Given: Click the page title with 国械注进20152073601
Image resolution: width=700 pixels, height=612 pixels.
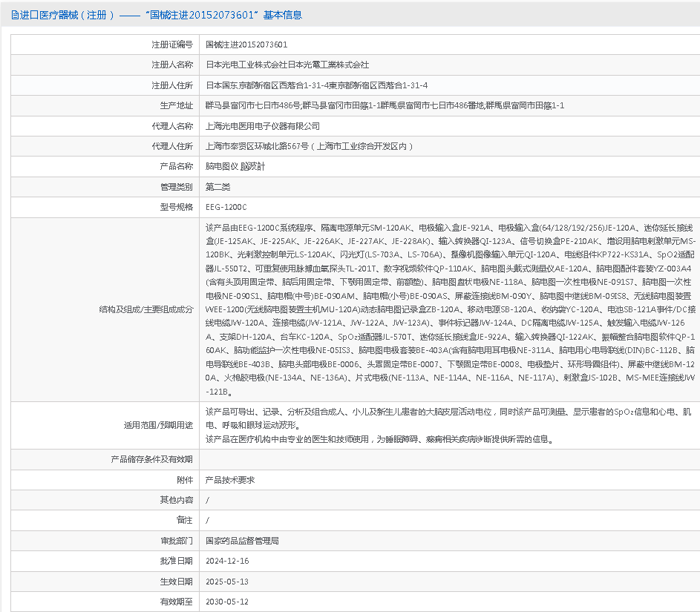Looking at the screenshot, I should pos(160,15).
